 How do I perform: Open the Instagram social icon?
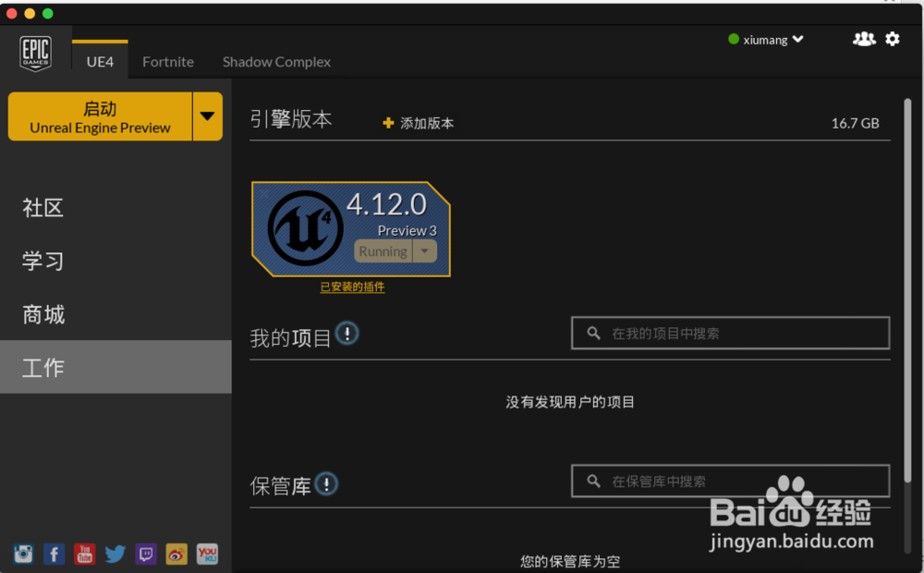[x=24, y=555]
